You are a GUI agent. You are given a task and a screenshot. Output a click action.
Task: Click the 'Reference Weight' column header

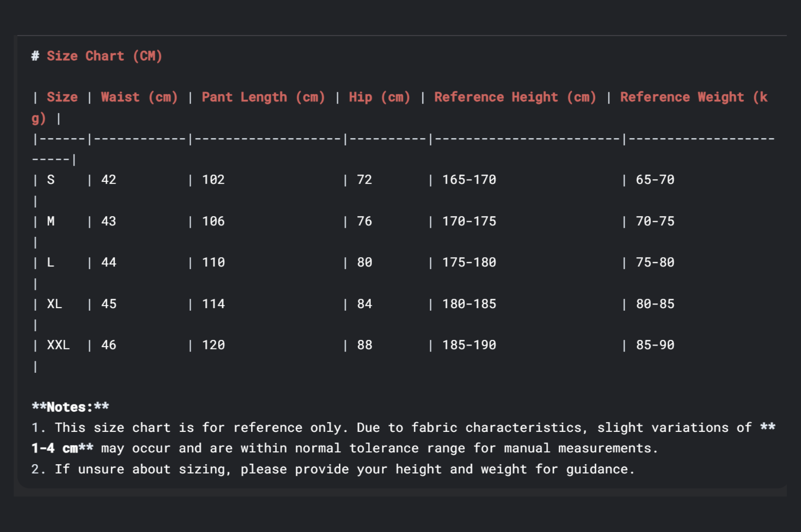(682, 97)
